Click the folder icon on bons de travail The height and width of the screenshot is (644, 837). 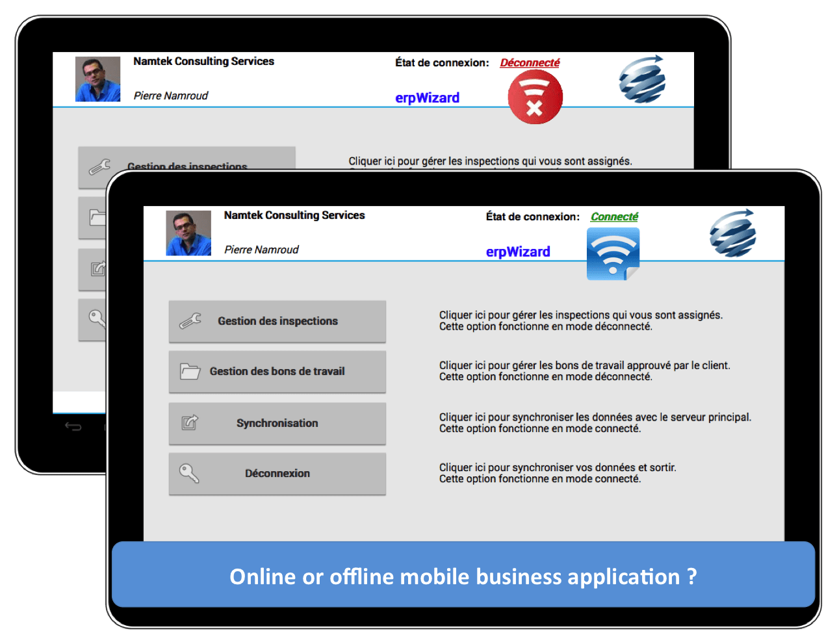pyautogui.click(x=190, y=371)
